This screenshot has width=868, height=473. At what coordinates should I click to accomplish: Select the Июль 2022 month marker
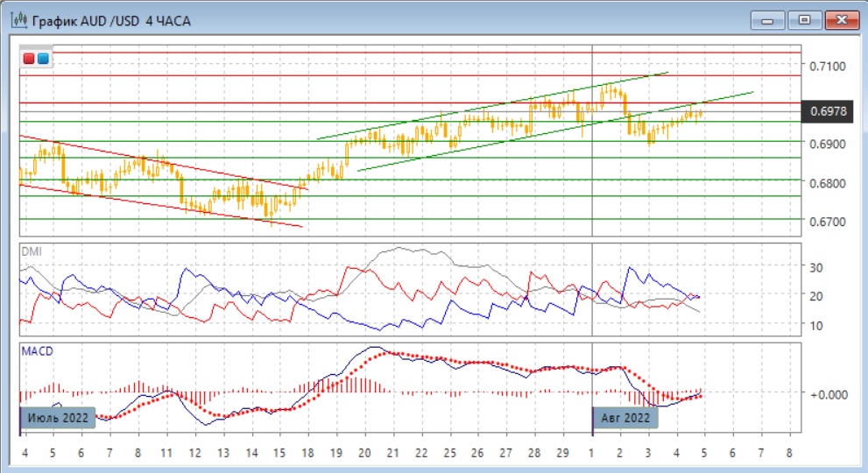pos(58,418)
